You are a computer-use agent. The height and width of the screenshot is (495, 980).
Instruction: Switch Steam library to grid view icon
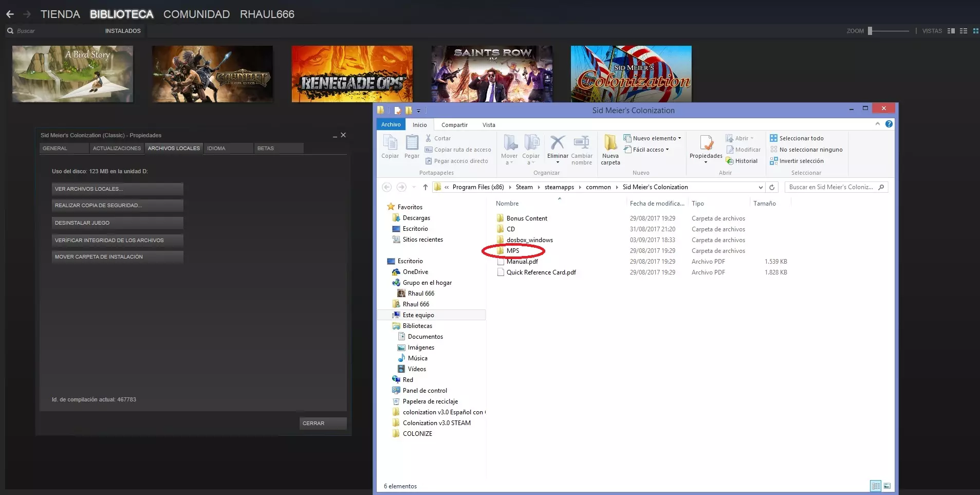(975, 31)
